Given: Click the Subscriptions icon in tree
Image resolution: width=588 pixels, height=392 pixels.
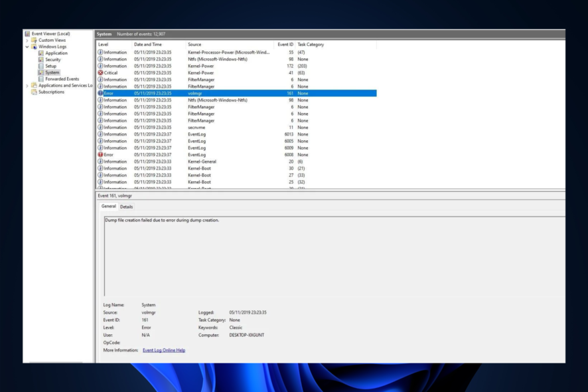Looking at the screenshot, I should [x=35, y=92].
